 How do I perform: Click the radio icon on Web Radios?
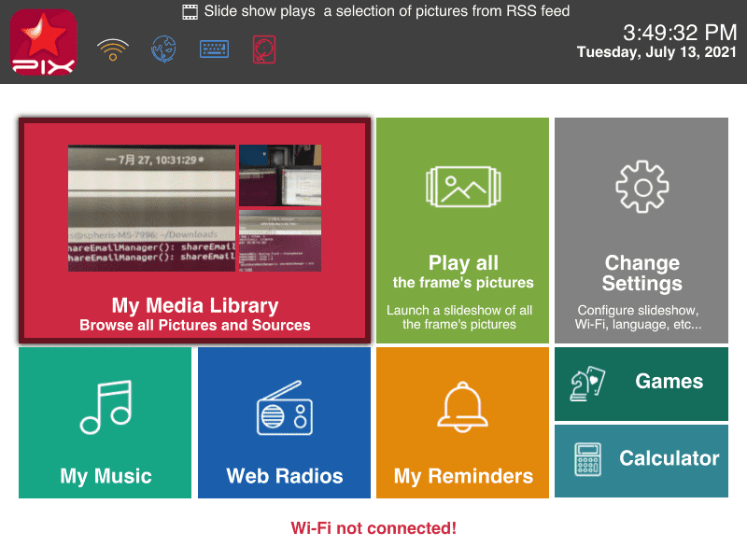(x=285, y=408)
